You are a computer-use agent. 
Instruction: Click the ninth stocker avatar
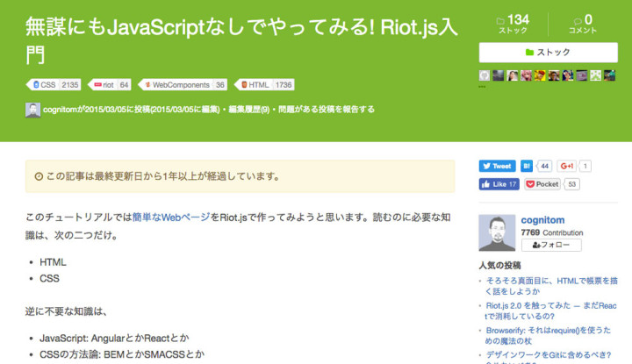(595, 75)
